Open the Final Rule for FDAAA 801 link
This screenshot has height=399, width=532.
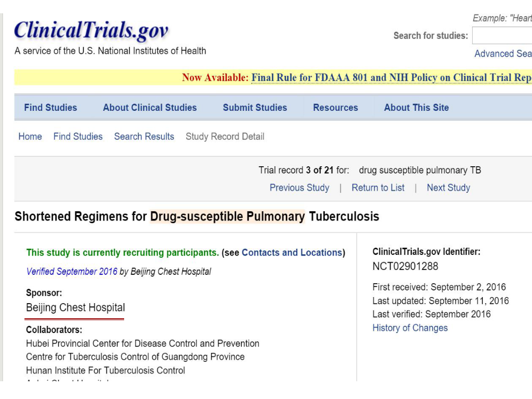(391, 78)
